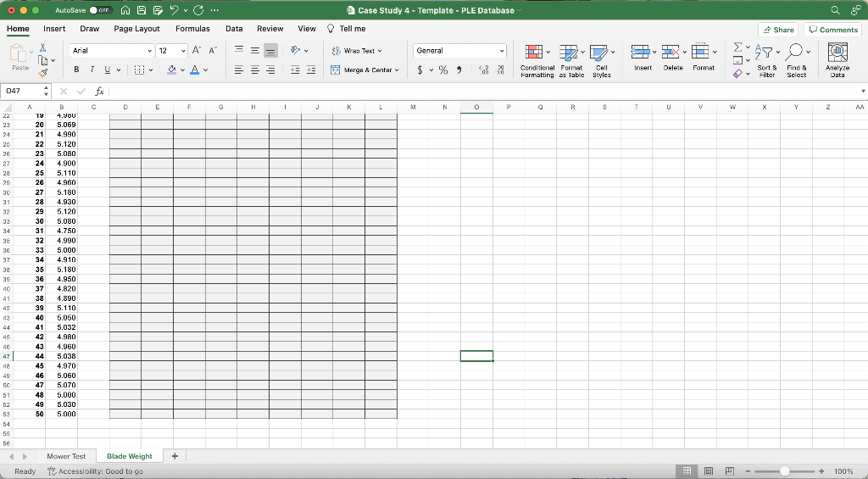868x479 pixels.
Task: Align text to middle vertically
Action: (254, 50)
